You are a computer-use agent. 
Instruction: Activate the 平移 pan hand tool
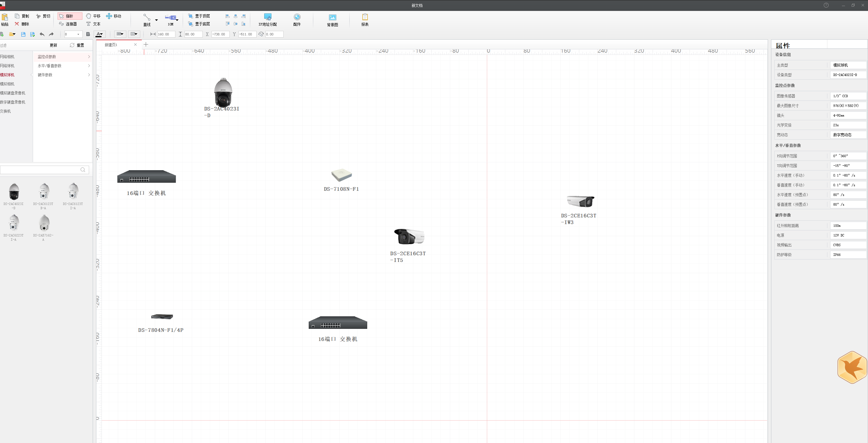[93, 16]
